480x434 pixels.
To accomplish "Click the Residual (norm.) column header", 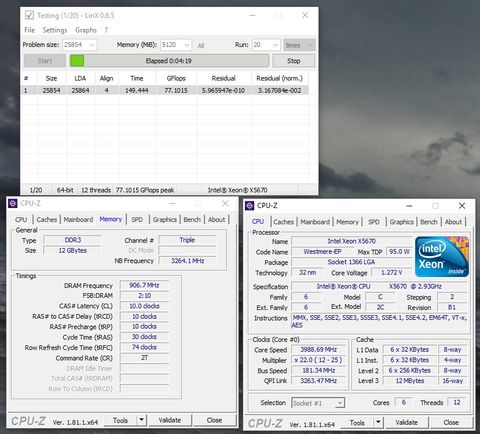I will pyautogui.click(x=279, y=78).
